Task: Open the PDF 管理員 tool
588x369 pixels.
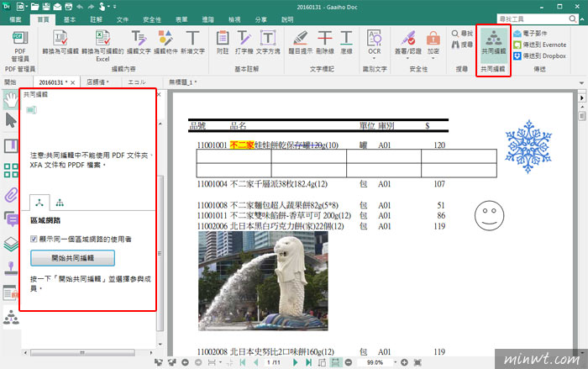Action: tap(20, 46)
